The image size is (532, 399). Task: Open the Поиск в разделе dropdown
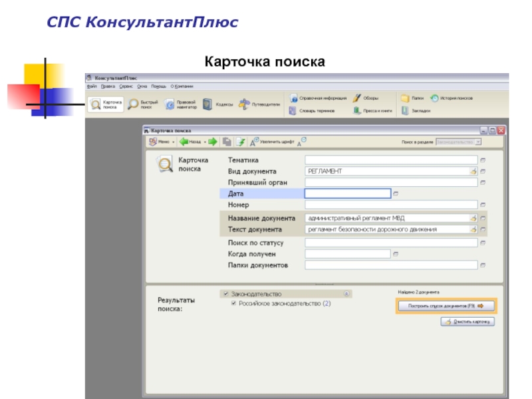(x=478, y=142)
